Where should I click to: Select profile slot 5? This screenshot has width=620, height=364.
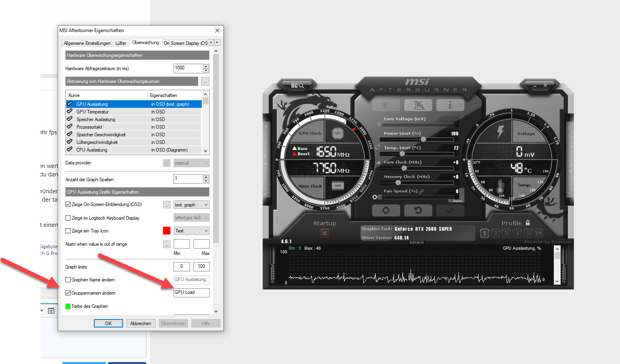(x=528, y=233)
